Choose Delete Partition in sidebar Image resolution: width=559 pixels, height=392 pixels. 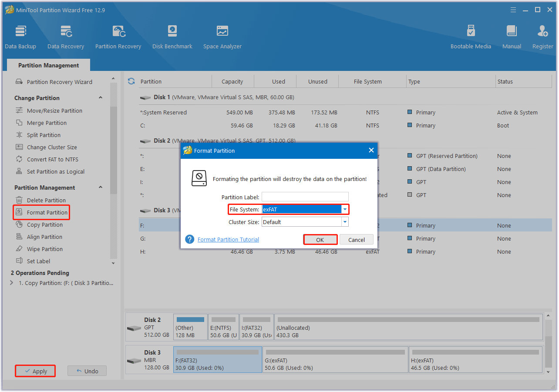coord(40,200)
